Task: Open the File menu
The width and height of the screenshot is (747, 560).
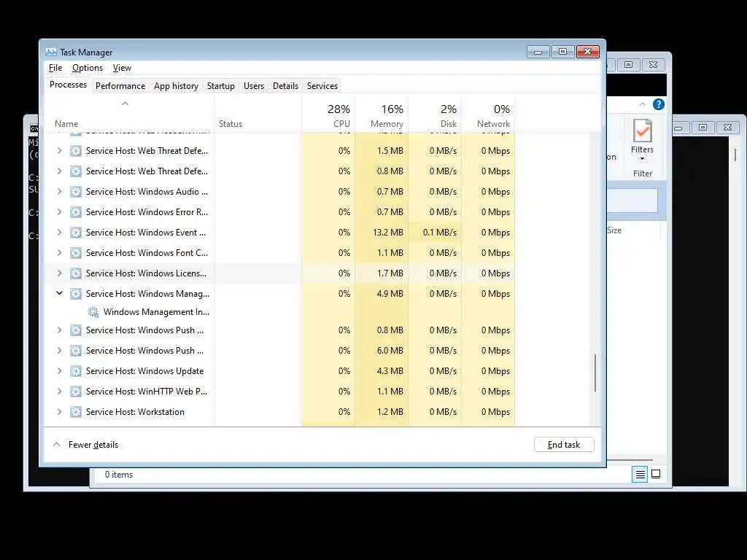Action: [55, 68]
